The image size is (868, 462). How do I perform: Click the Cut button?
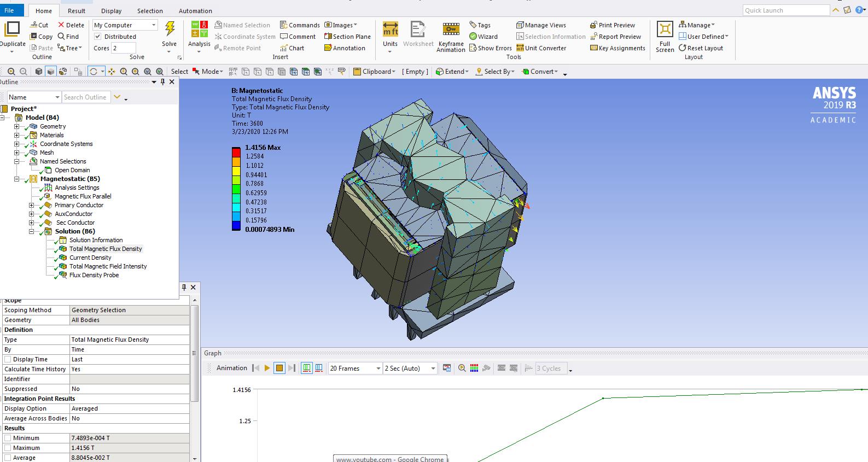tap(39, 25)
